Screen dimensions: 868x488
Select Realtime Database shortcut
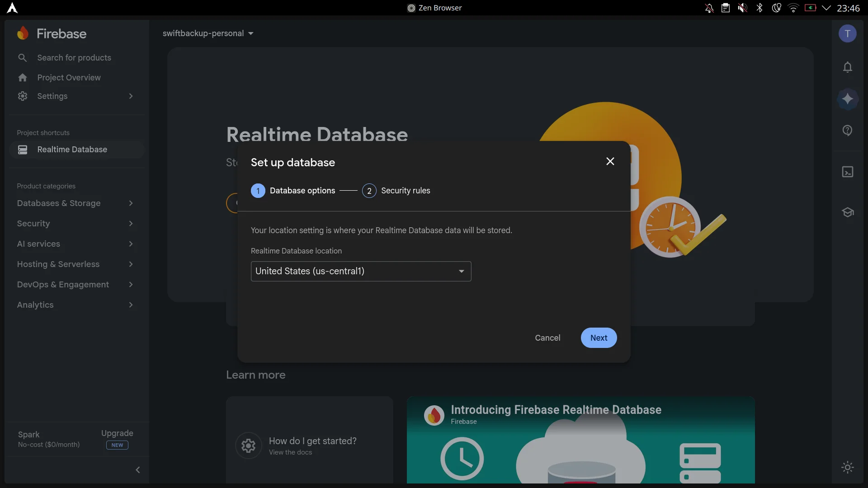point(76,149)
